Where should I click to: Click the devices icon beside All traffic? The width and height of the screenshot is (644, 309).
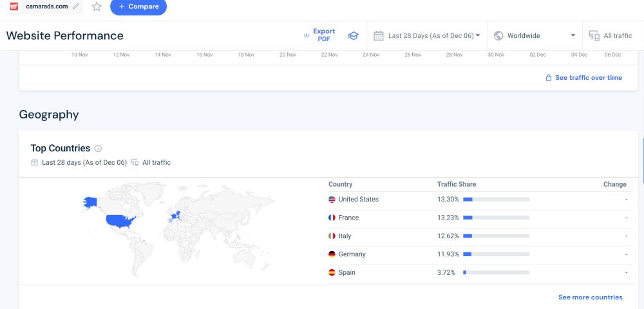[594, 36]
